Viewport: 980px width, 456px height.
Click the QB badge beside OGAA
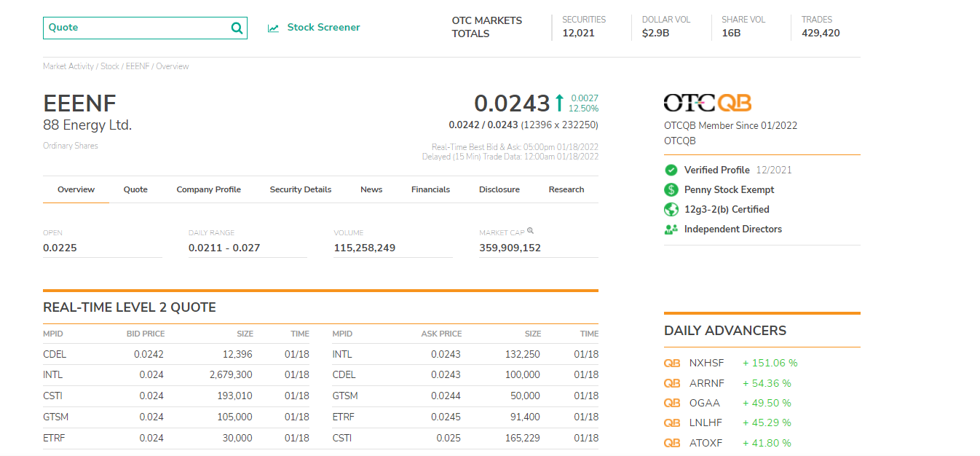point(672,403)
